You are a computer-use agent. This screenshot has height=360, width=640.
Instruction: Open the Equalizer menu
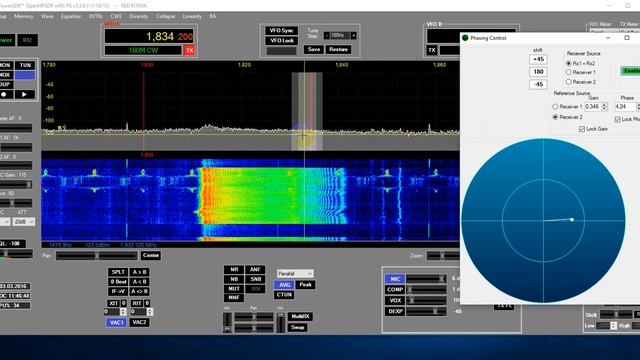point(71,16)
